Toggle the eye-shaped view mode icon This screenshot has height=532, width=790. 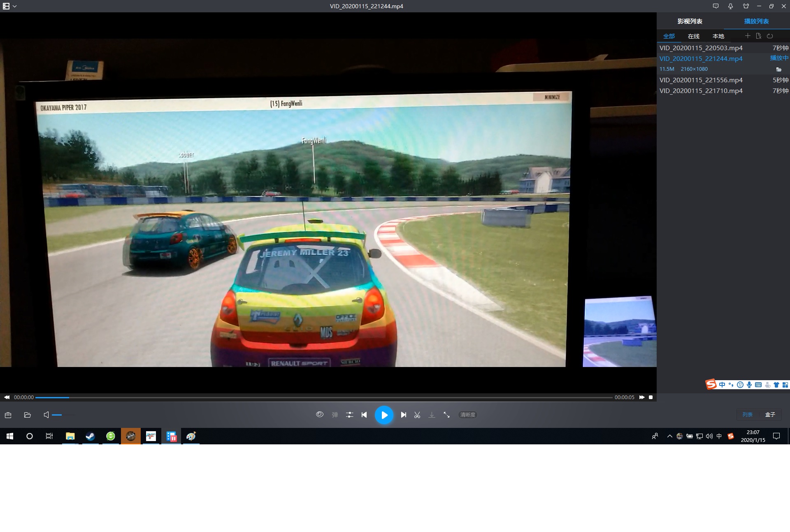(320, 415)
